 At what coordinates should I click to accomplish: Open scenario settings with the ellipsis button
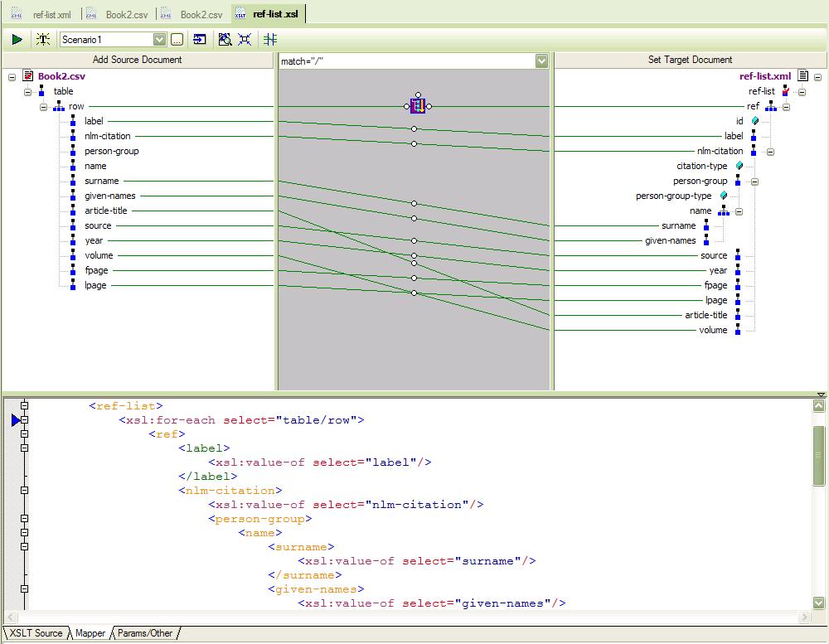[x=177, y=39]
